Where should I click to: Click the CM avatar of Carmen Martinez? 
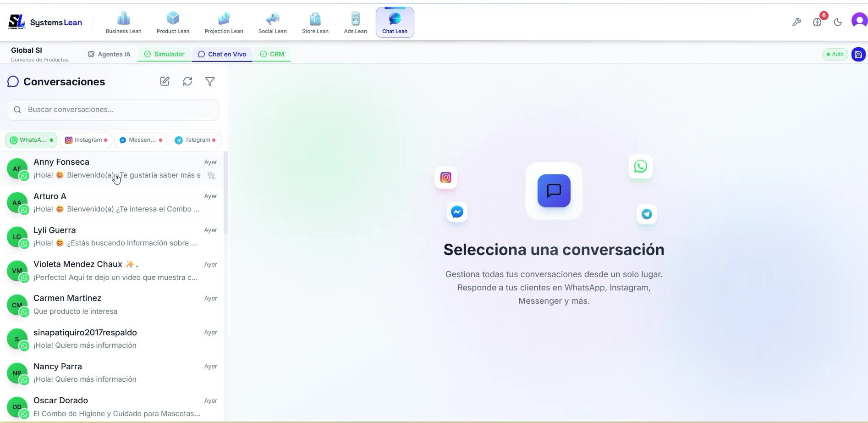pos(17,305)
